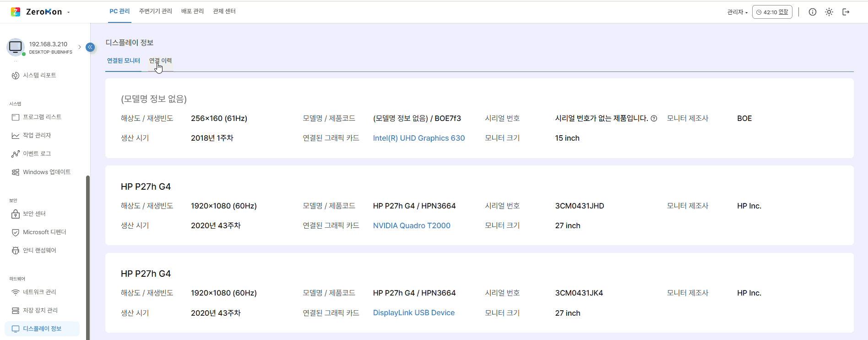Switch to the 연결 이력 tab

[160, 60]
